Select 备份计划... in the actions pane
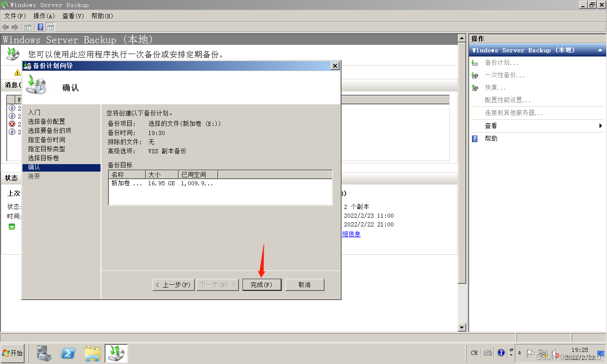The image size is (607, 364). [x=501, y=63]
